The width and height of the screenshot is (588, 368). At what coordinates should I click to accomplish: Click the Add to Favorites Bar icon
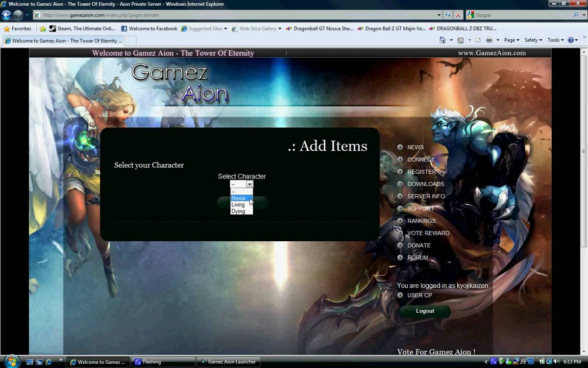(43, 29)
